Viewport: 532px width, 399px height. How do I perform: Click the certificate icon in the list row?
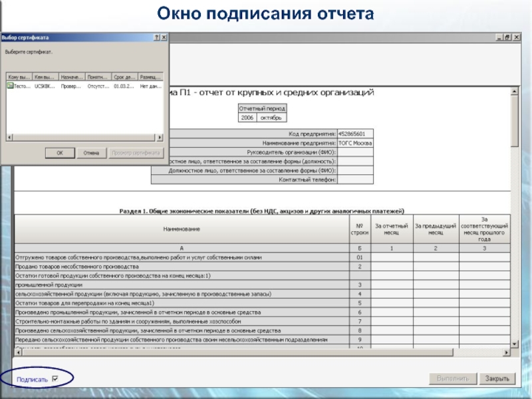pos(9,86)
